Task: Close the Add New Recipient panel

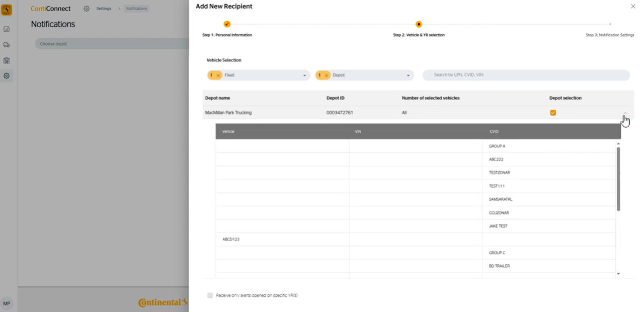Action: coord(633,6)
